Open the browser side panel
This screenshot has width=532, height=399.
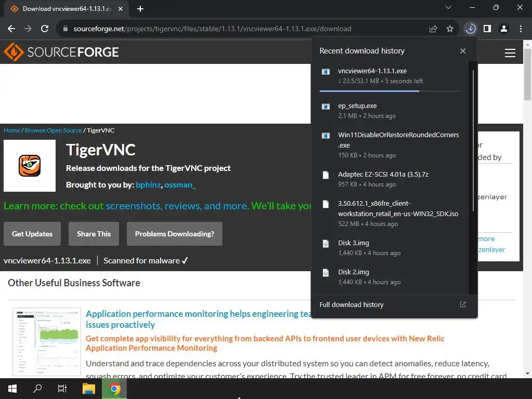click(487, 29)
